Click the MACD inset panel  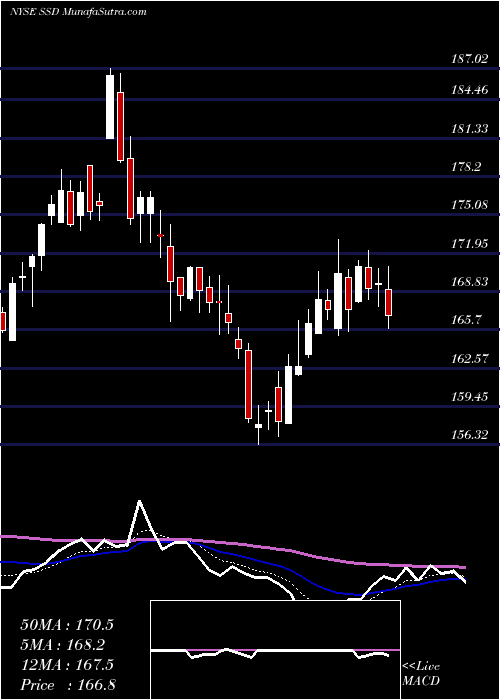pos(275,650)
